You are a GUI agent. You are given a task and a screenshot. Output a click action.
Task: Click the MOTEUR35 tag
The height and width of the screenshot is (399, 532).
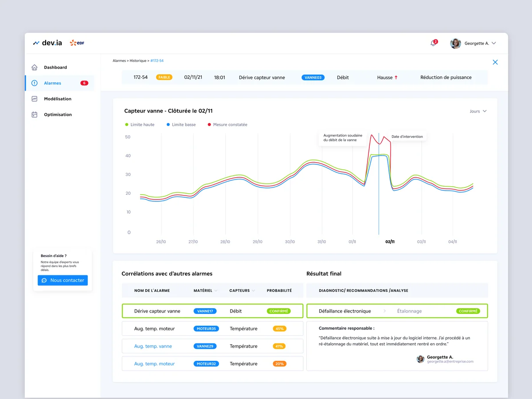(206, 329)
